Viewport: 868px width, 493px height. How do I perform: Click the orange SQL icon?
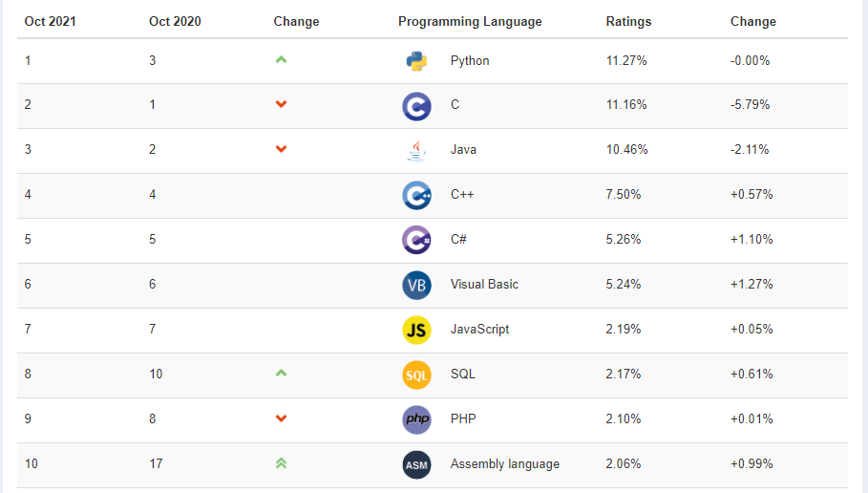coord(416,375)
